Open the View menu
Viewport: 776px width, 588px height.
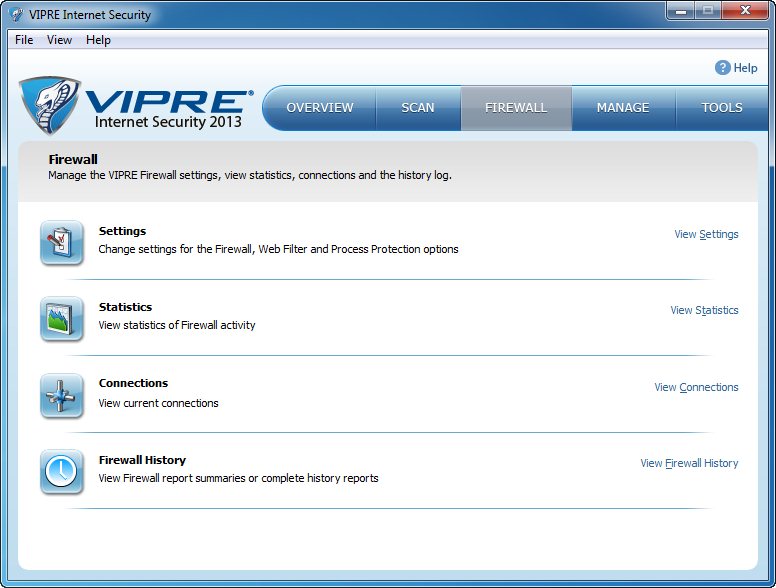(x=59, y=40)
